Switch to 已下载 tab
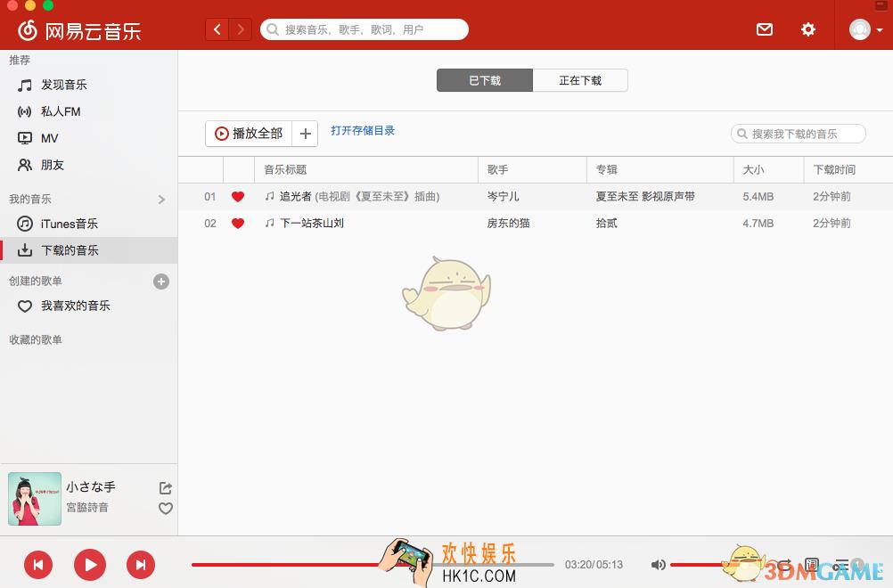The image size is (893, 588). coord(485,80)
